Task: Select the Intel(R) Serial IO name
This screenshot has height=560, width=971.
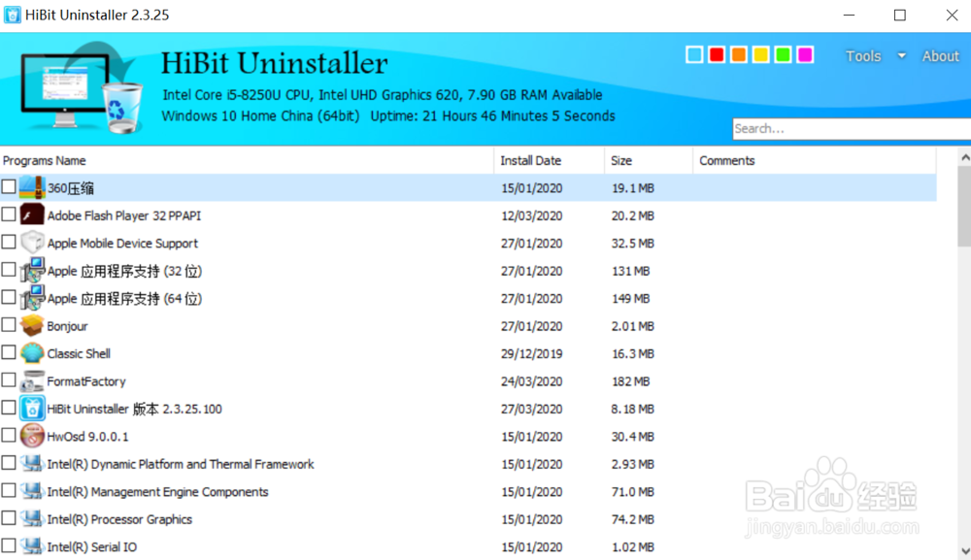Action: [x=91, y=546]
